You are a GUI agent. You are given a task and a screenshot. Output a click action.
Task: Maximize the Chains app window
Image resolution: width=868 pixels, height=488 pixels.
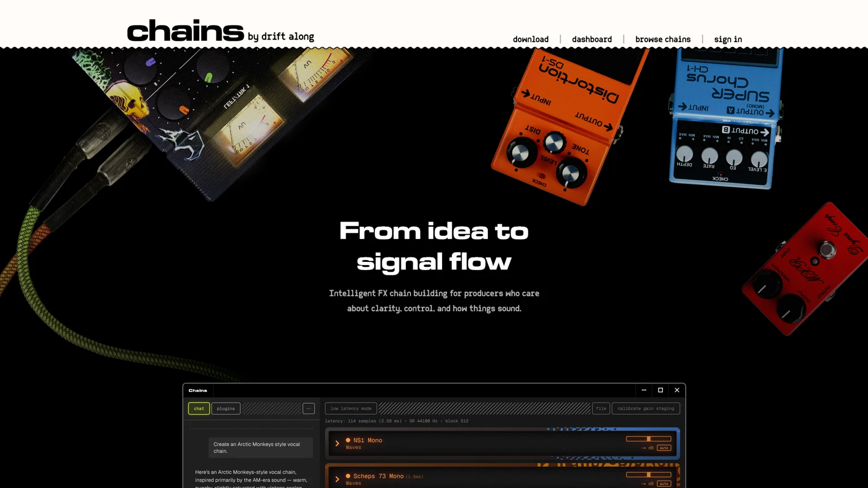tap(660, 390)
